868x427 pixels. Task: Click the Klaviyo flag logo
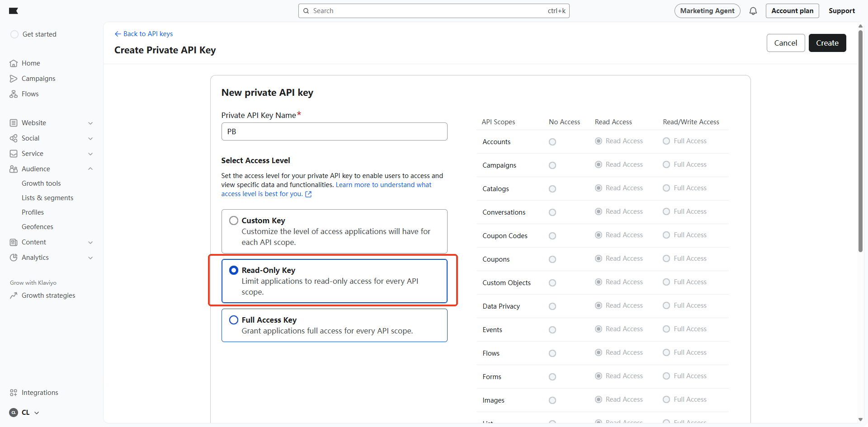(14, 11)
